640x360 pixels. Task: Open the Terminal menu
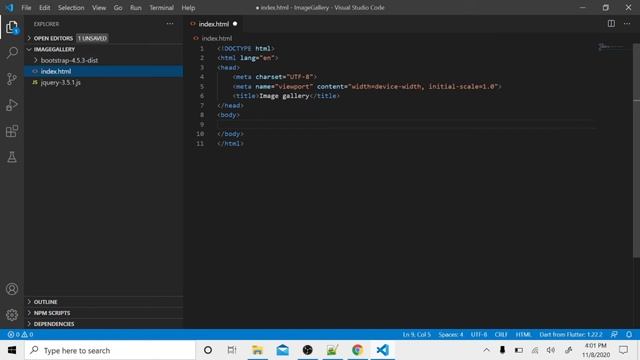coord(162,7)
